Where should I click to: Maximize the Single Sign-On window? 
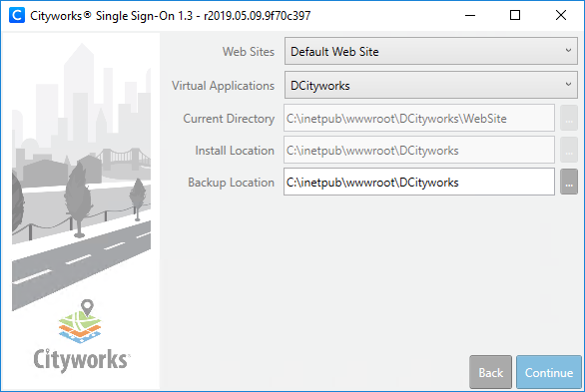point(515,15)
